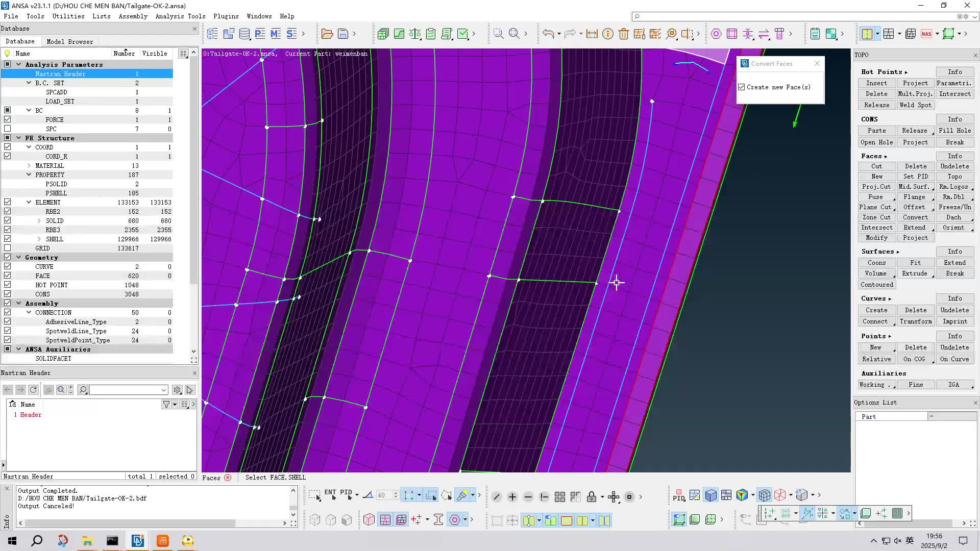Click the Undo arrow icon
This screenshot has height=551, width=980.
pos(548,34)
